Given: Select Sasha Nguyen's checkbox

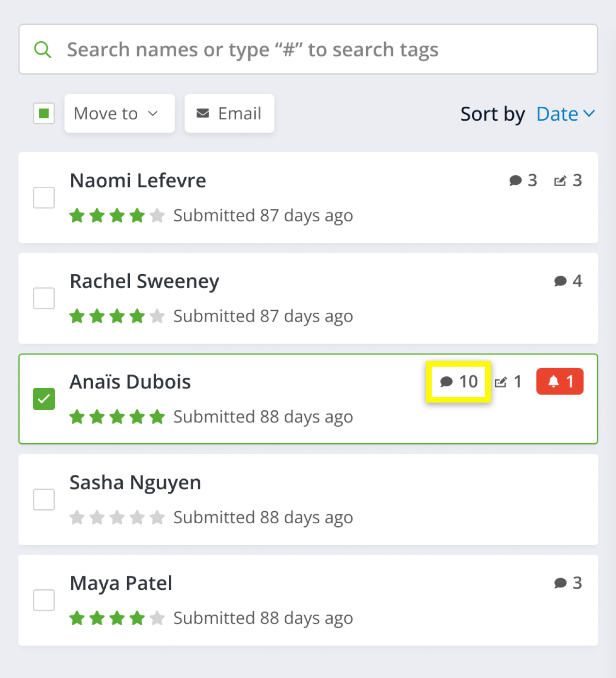Looking at the screenshot, I should tap(44, 499).
